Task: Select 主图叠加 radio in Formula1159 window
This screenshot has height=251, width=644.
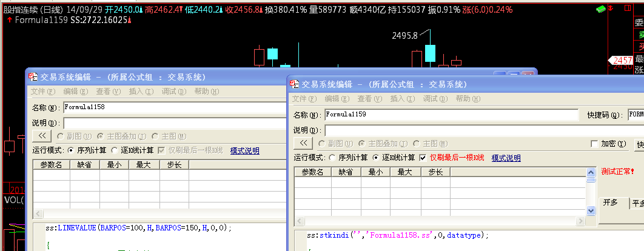Action: [x=361, y=144]
